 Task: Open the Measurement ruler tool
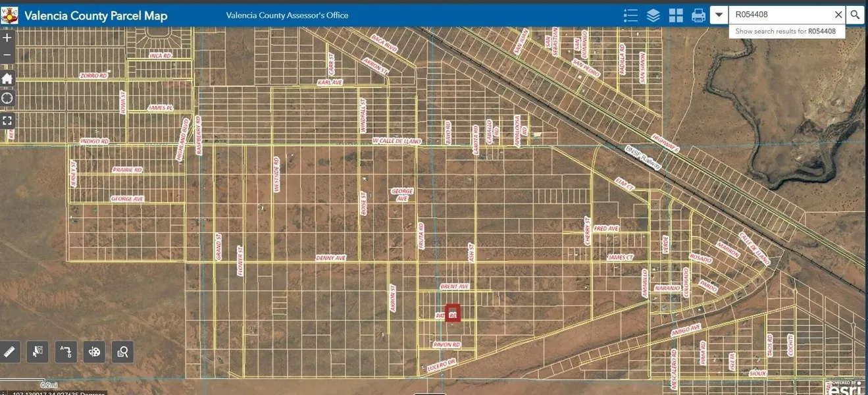click(x=9, y=352)
